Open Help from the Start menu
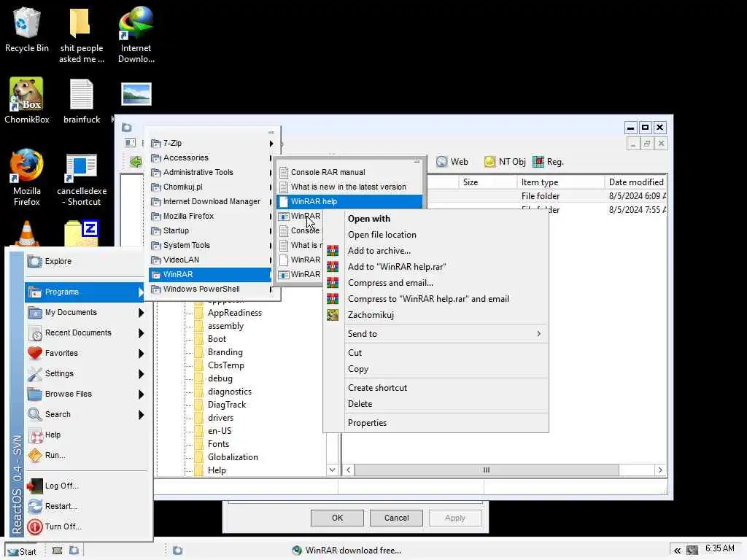This screenshot has width=747, height=560. (52, 435)
